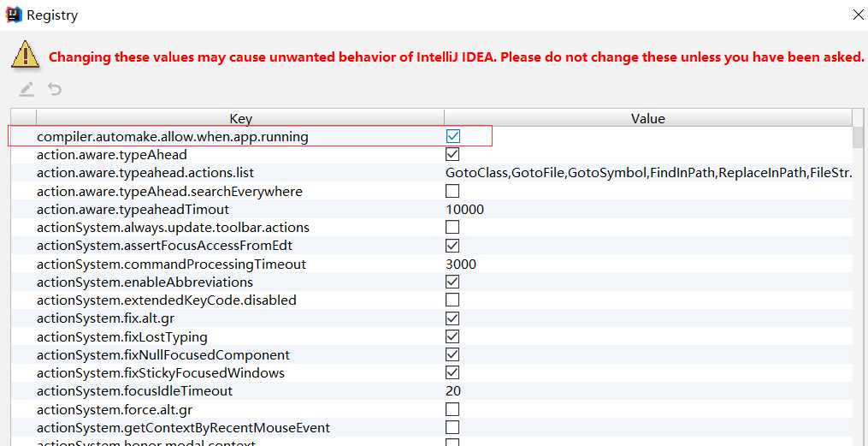Uncheck actionSystem.fixStickyFocusedWindows checkbox
The height and width of the screenshot is (446, 868).
[453, 372]
